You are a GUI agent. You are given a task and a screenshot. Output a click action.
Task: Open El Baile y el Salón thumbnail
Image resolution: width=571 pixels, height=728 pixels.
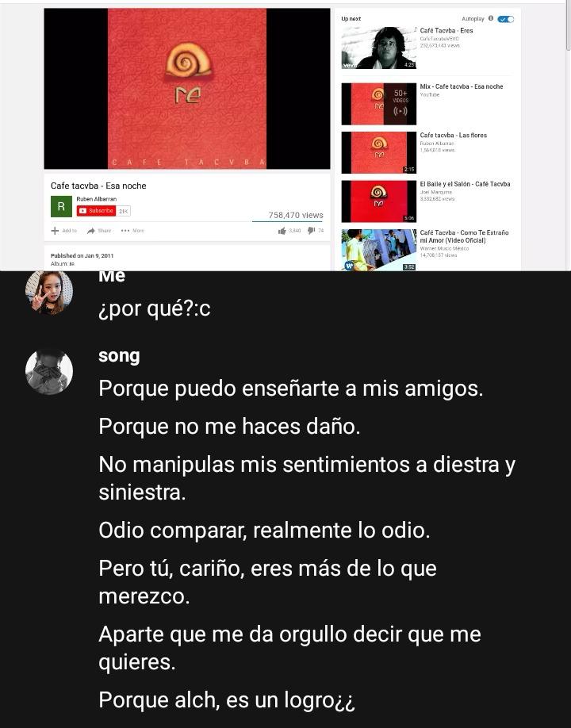pyautogui.click(x=379, y=201)
